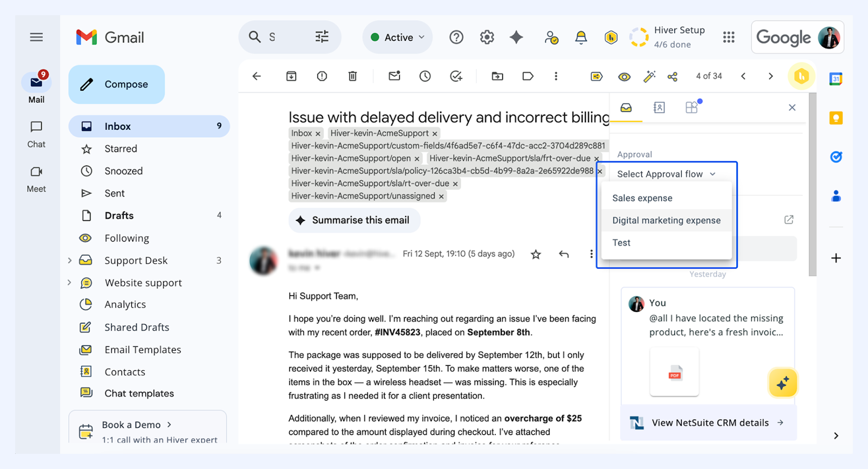Open the Active status dropdown
This screenshot has height=469, width=868.
click(x=398, y=37)
